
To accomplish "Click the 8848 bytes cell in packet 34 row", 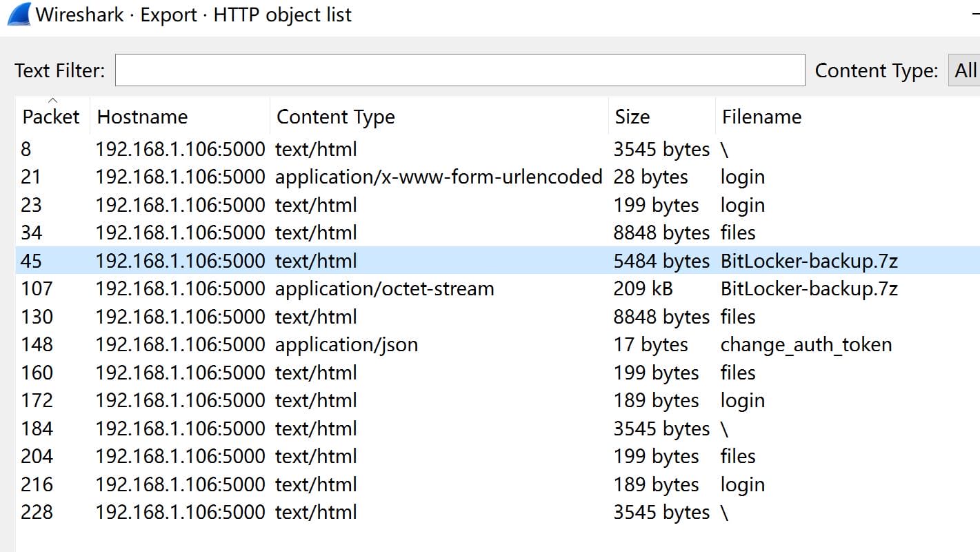I will 661,233.
